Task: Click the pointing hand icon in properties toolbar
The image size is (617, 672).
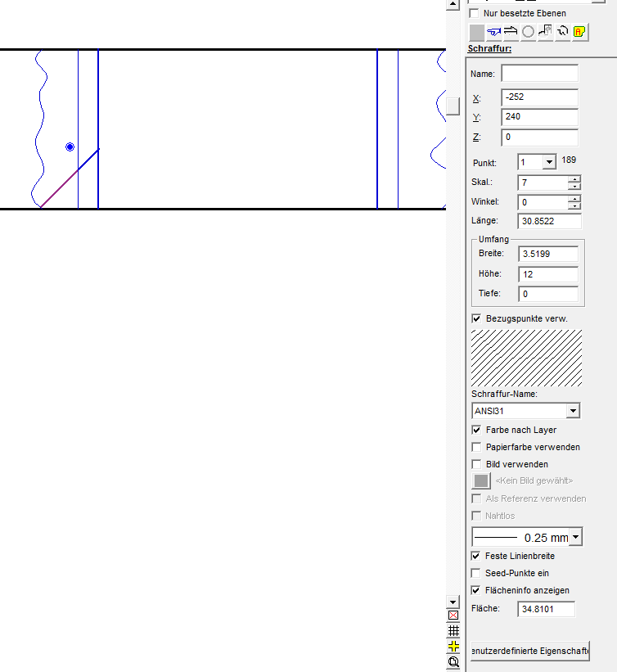Action: coord(494,32)
